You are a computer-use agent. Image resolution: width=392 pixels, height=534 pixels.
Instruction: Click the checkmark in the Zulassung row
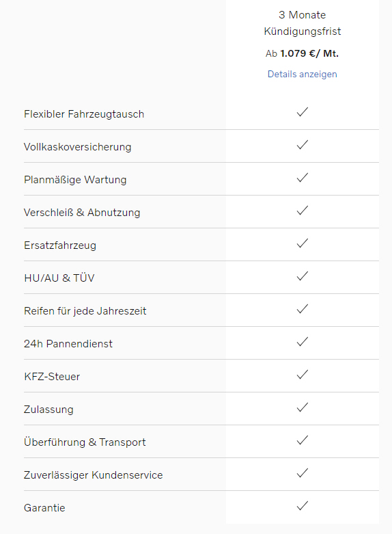pyautogui.click(x=302, y=408)
